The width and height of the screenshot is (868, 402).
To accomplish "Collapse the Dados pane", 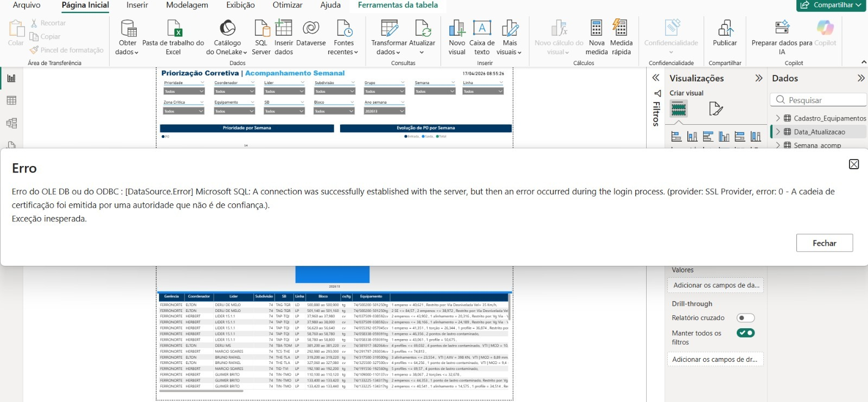I will click(x=860, y=78).
